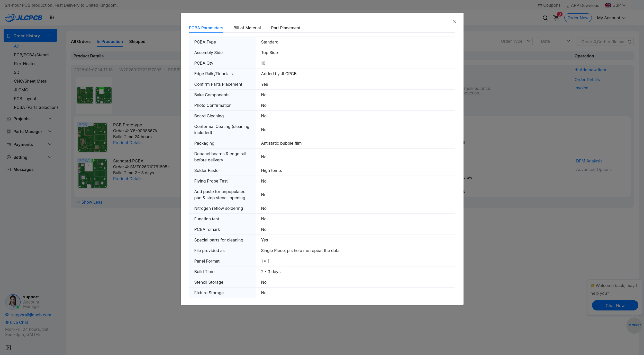Switch to the Bill of Material tab
644x355 pixels.
(247, 28)
